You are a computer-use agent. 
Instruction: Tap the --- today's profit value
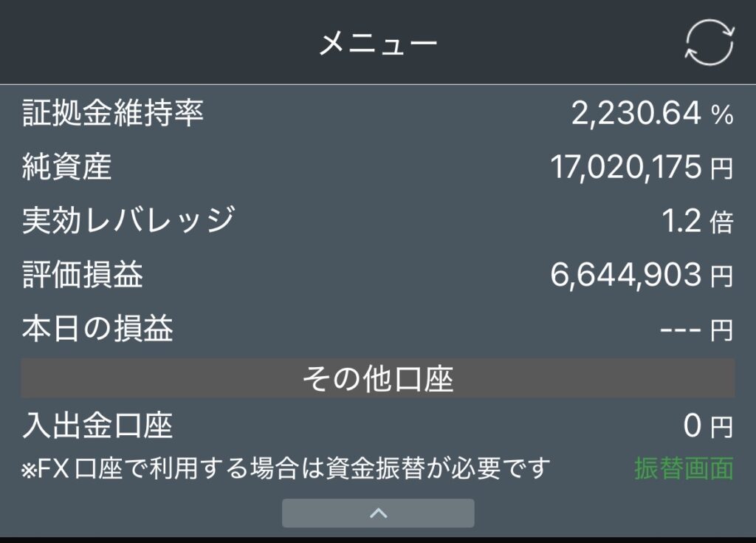679,329
